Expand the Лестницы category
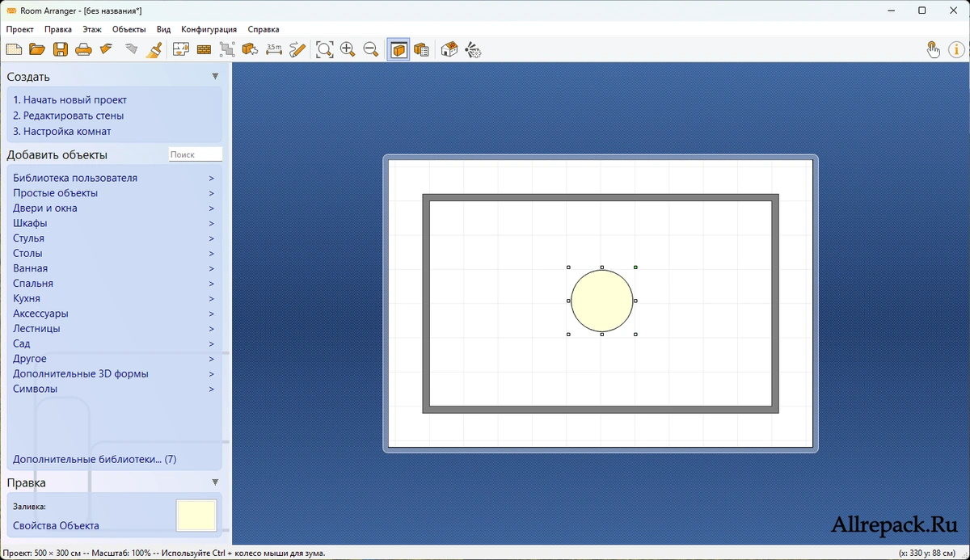Image resolution: width=970 pixels, height=560 pixels. coord(114,329)
